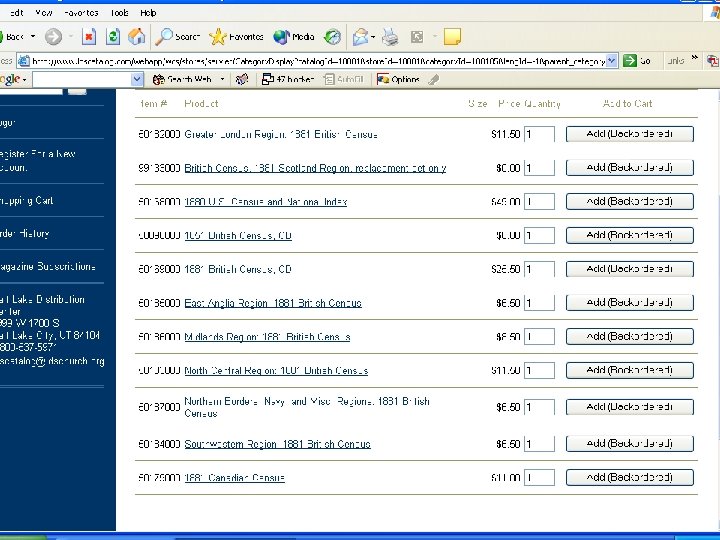The image size is (720, 540).
Task: Click the Google toolbar search field
Action: [x=87, y=79]
